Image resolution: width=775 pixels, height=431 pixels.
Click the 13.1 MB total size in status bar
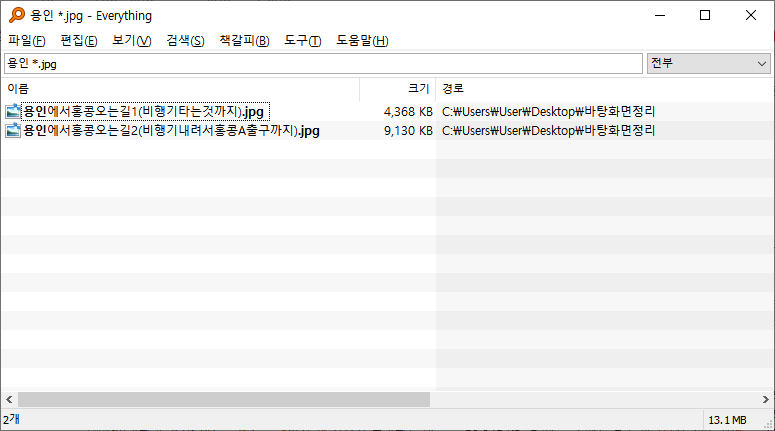coord(727,420)
